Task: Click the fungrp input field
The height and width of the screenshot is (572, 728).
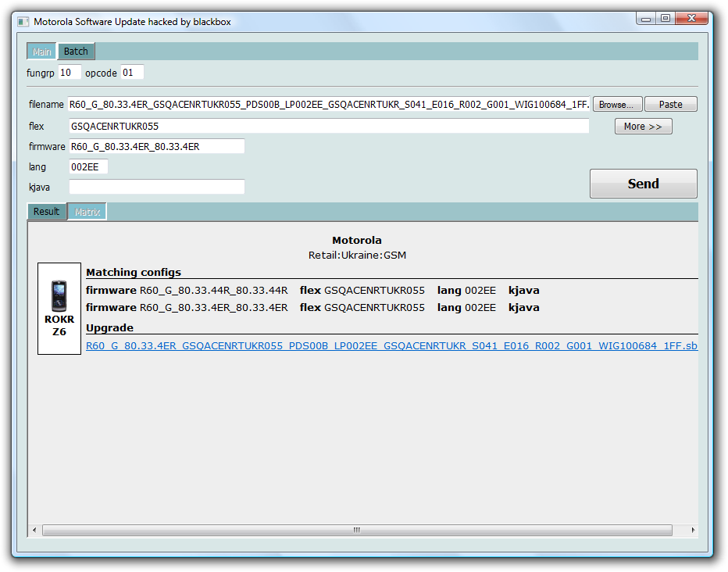Action: 70,73
